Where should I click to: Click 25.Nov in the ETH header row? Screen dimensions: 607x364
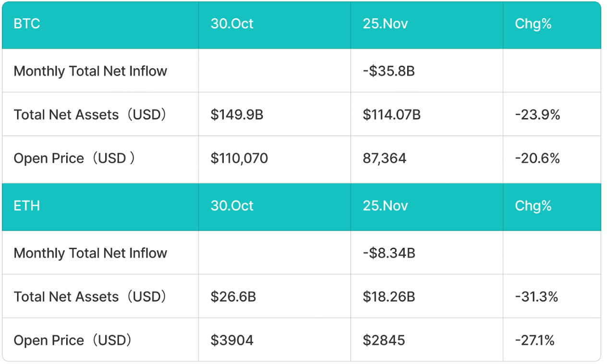coord(385,206)
